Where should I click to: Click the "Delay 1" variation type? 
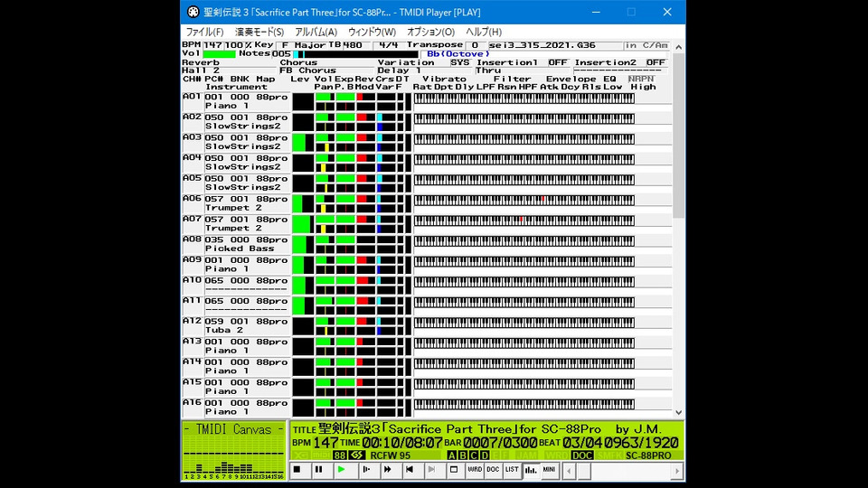[x=399, y=70]
